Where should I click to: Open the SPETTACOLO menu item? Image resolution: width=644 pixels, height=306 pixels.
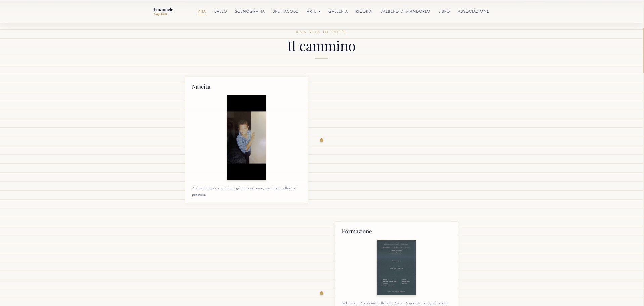point(286,11)
